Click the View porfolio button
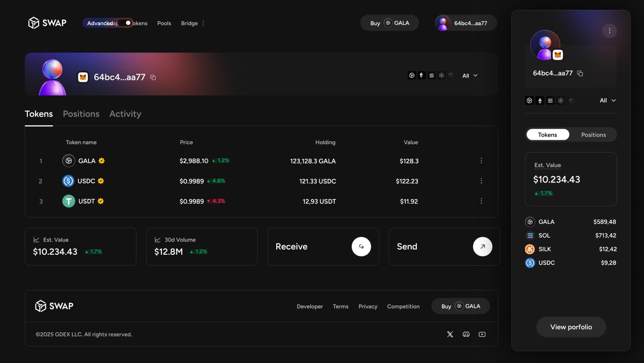Image resolution: width=644 pixels, height=363 pixels. pos(571,327)
